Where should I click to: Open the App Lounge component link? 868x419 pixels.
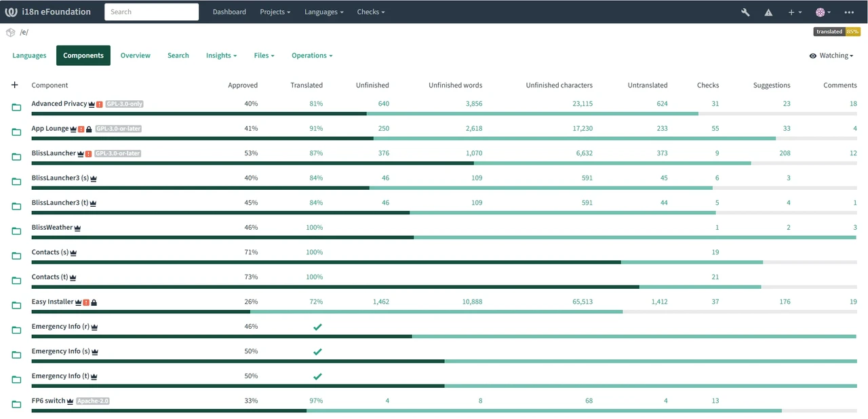[50, 128]
